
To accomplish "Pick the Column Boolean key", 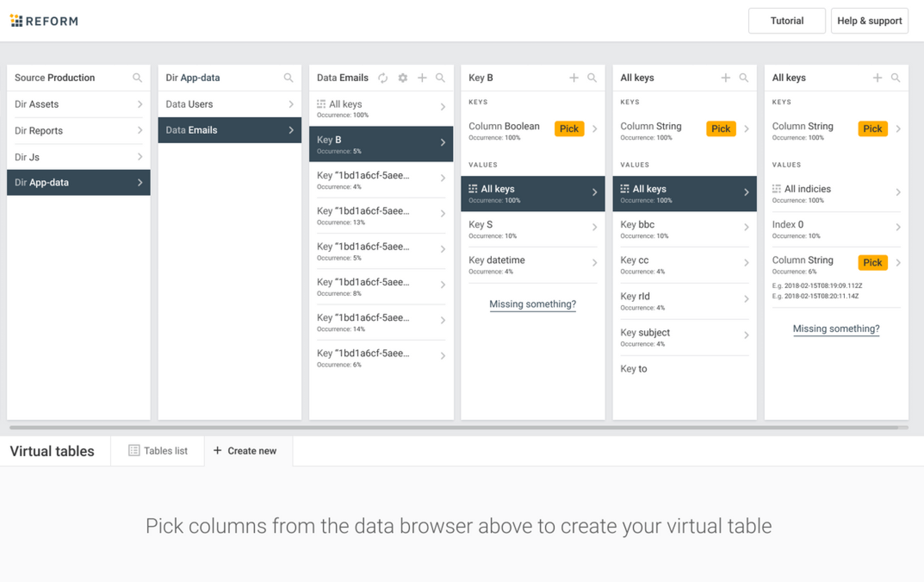I will pyautogui.click(x=569, y=129).
